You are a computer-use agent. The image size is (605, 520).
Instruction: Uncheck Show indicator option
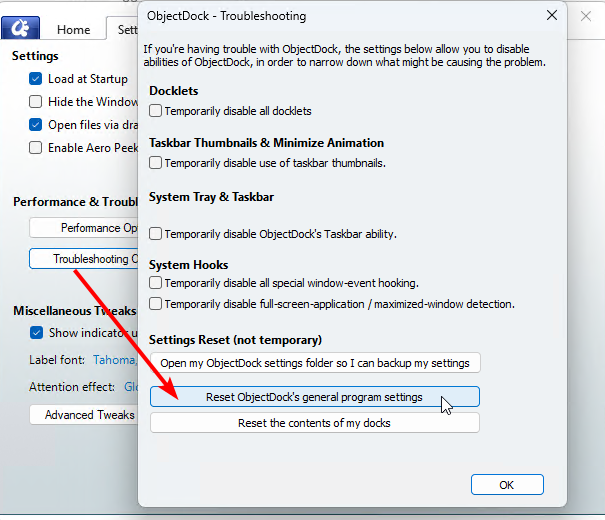(36, 333)
